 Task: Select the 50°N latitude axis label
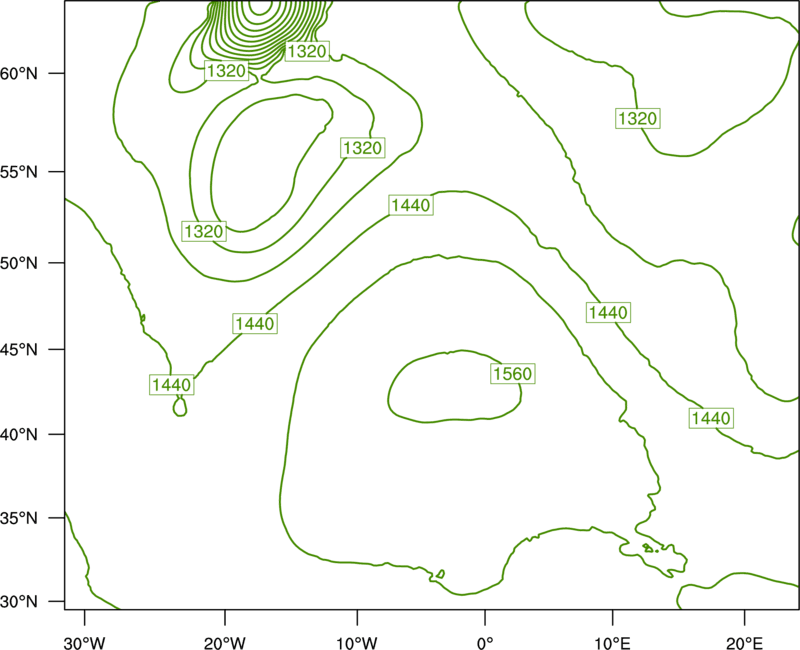click(19, 263)
